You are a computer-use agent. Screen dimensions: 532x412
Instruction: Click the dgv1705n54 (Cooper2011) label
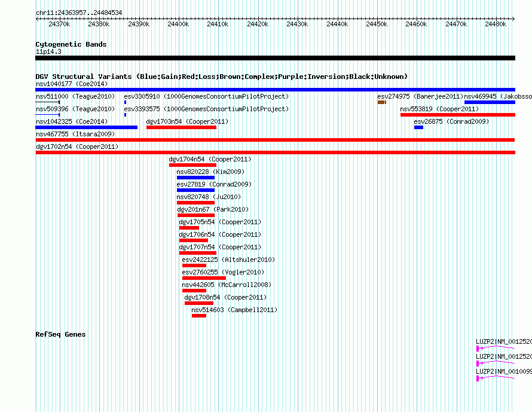[x=220, y=222]
